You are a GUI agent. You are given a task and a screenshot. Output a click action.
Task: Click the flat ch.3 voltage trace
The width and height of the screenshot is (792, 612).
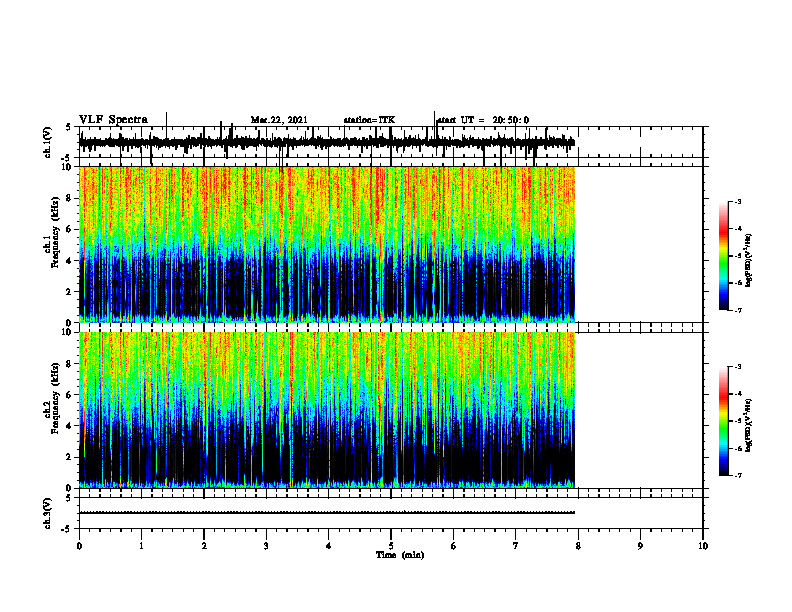click(x=327, y=513)
